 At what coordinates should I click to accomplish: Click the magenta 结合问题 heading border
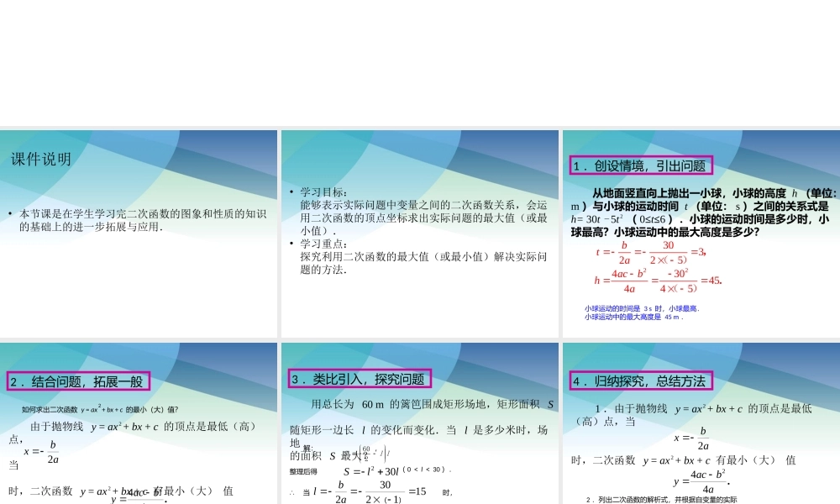pos(79,381)
